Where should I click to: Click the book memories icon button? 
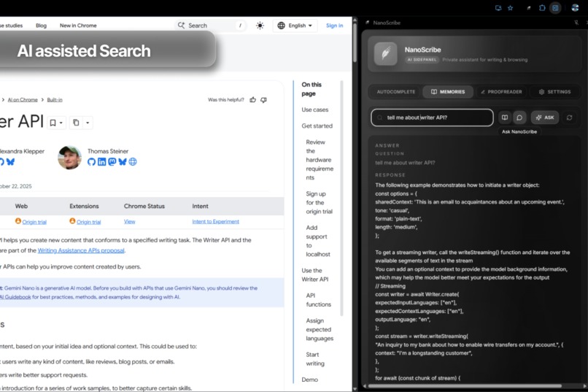point(505,118)
